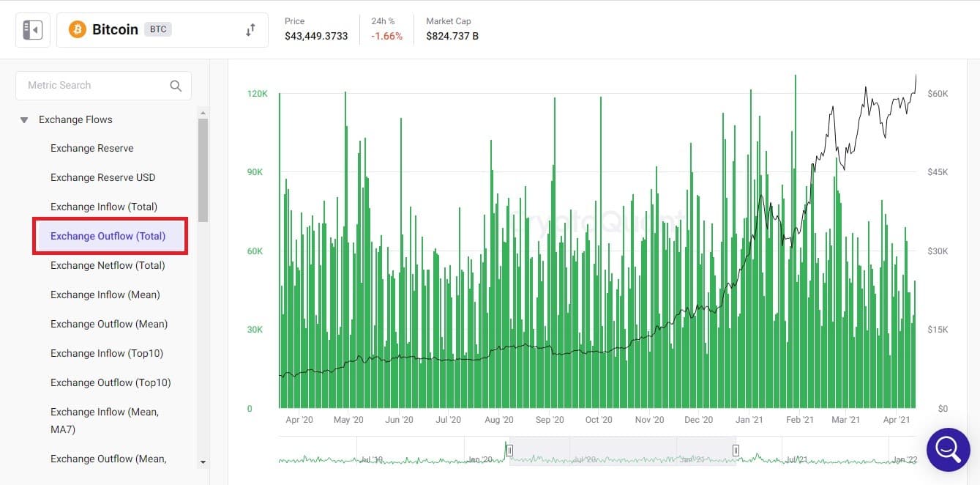Click the Aug '20 date label
980x485 pixels.
pyautogui.click(x=499, y=420)
